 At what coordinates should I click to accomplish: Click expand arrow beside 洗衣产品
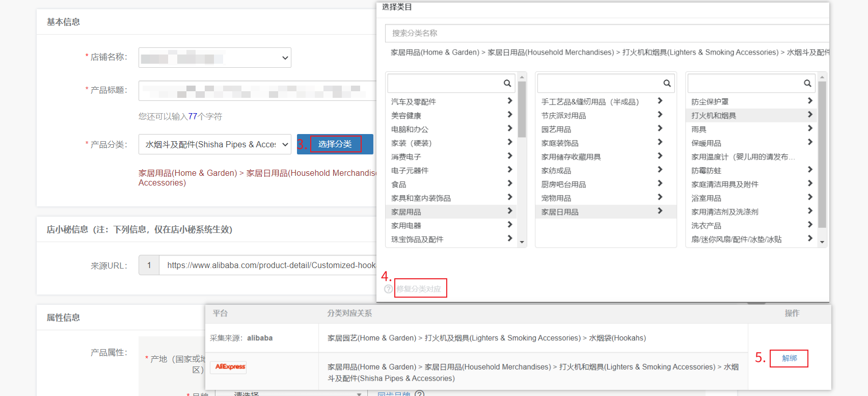click(x=810, y=225)
